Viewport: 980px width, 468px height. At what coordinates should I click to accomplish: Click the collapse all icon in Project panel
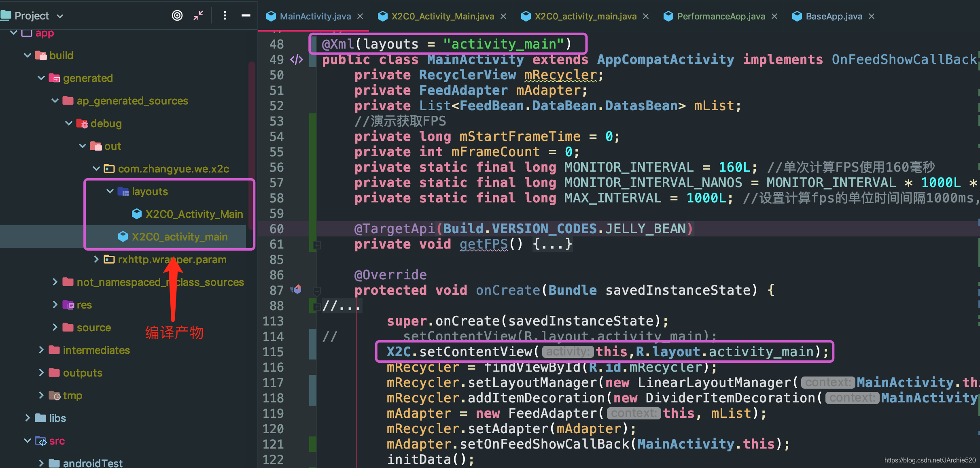point(198,16)
